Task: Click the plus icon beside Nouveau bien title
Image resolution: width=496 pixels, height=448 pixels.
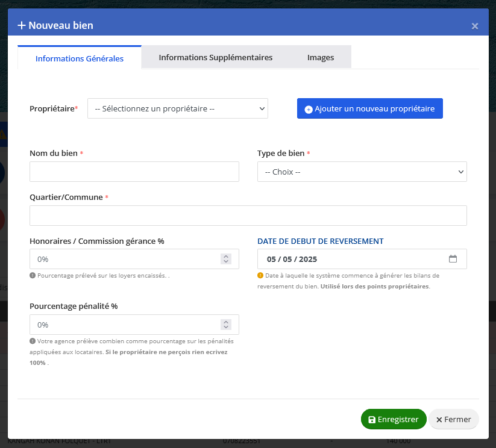Action: point(22,25)
